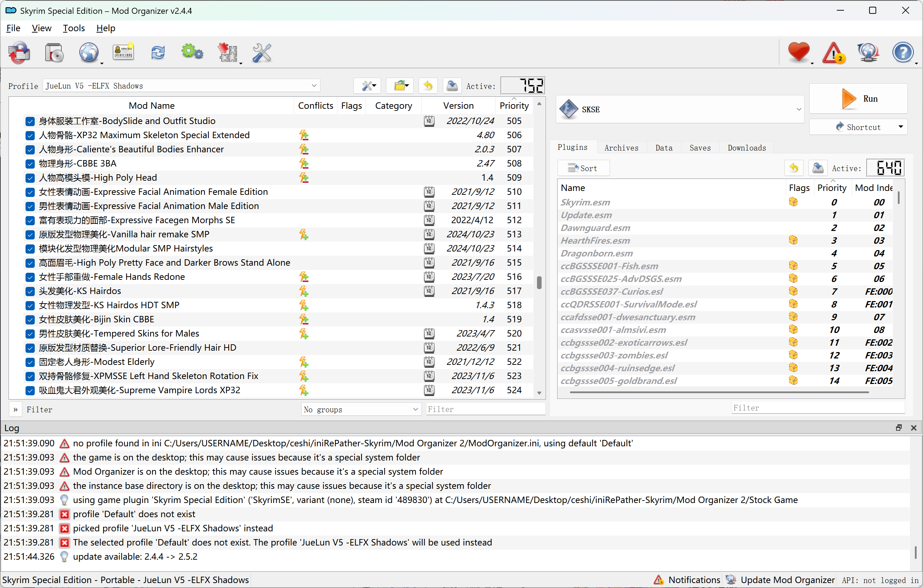Screen dimensions: 923x588
Task: Switch to the Downloads tab
Action: 746,148
